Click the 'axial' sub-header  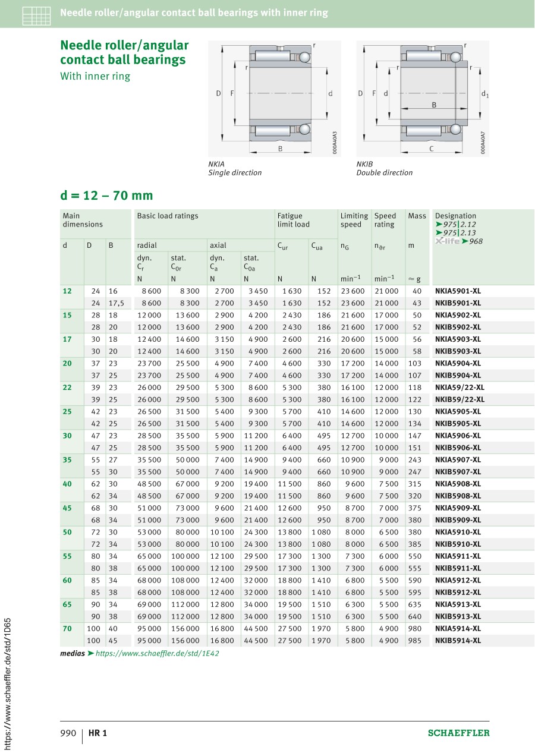tap(218, 245)
